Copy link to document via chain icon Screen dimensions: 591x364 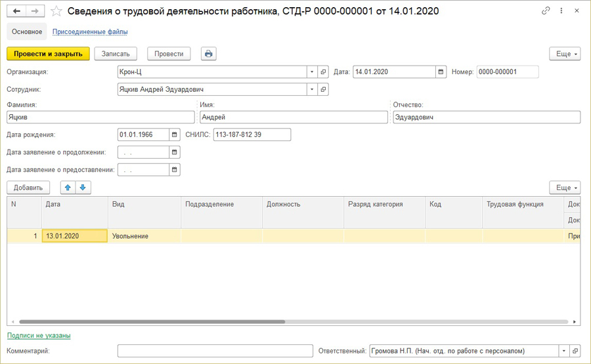546,10
